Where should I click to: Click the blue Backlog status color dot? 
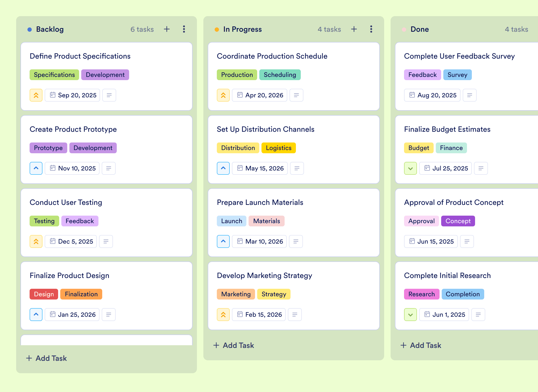coord(30,30)
